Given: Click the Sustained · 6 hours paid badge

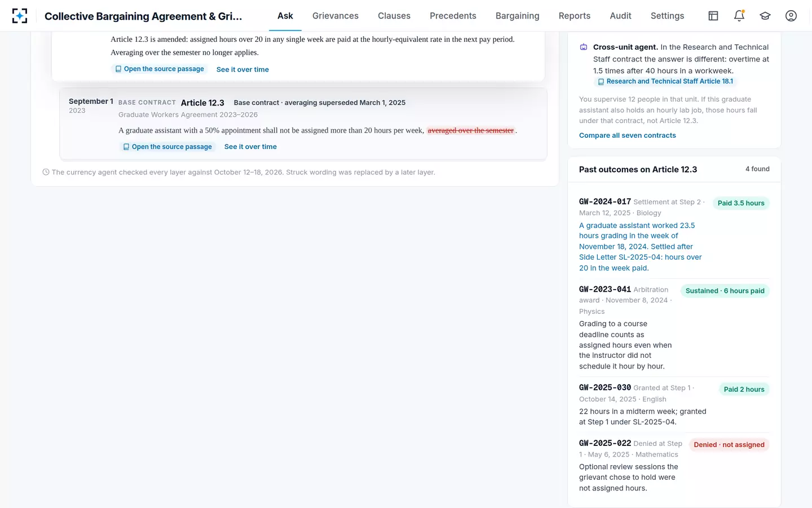Looking at the screenshot, I should coord(725,291).
